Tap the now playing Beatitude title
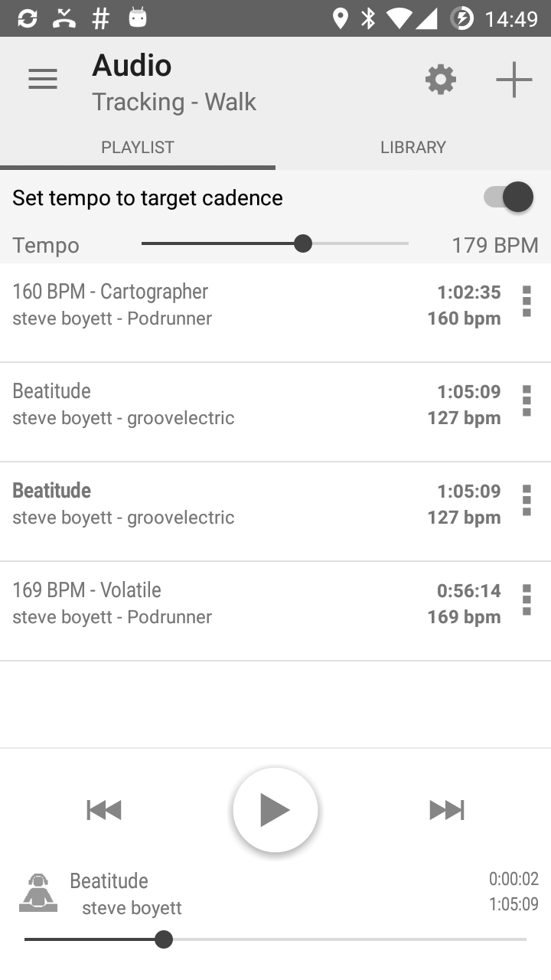Screen dimensions: 551x980 109,880
